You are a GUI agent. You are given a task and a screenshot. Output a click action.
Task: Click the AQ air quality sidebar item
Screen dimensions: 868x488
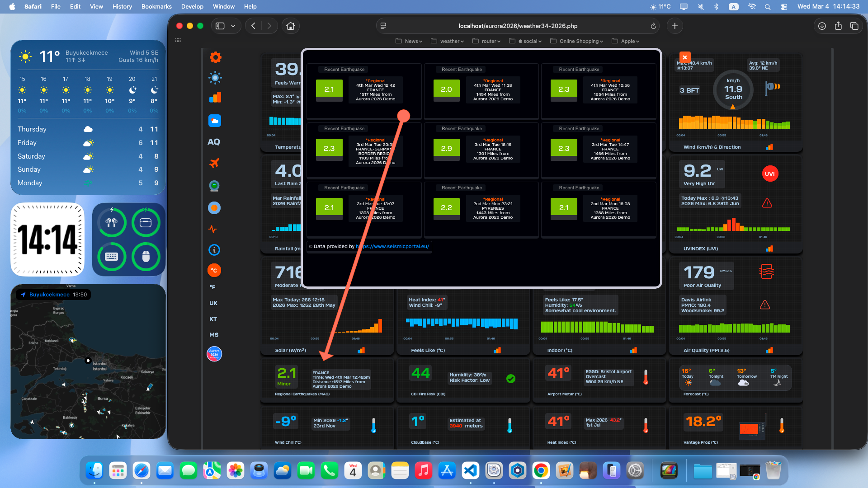point(214,142)
